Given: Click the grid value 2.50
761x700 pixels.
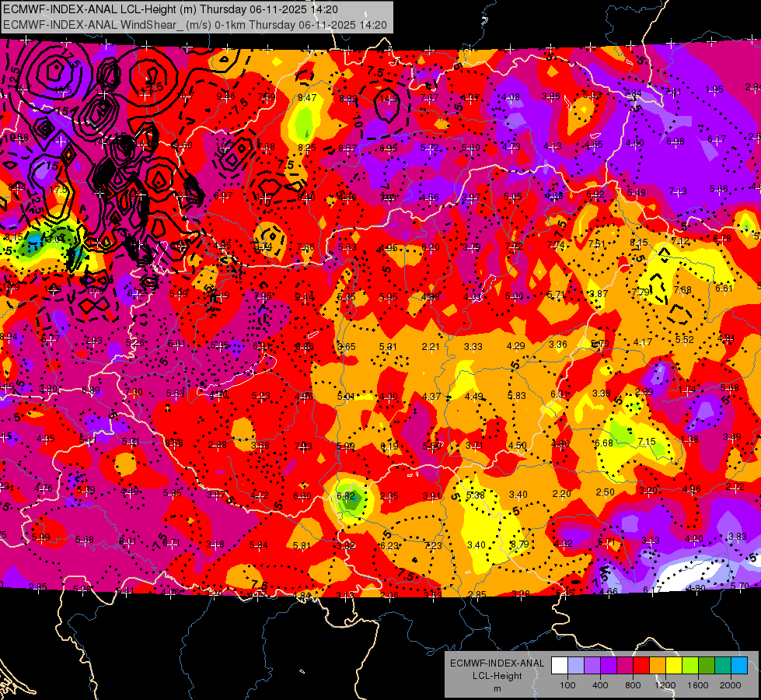Looking at the screenshot, I should pyautogui.click(x=606, y=492).
